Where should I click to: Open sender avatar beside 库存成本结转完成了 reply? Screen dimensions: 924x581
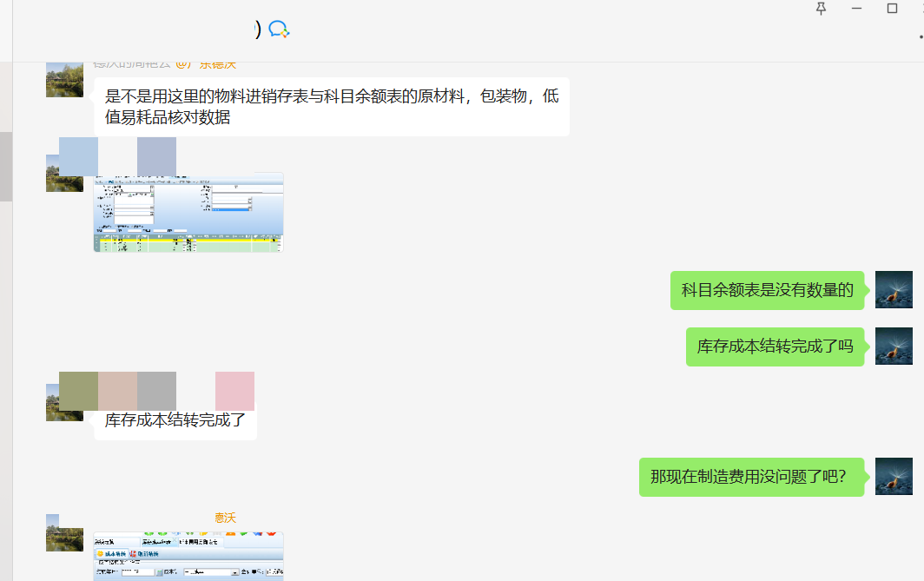(64, 404)
